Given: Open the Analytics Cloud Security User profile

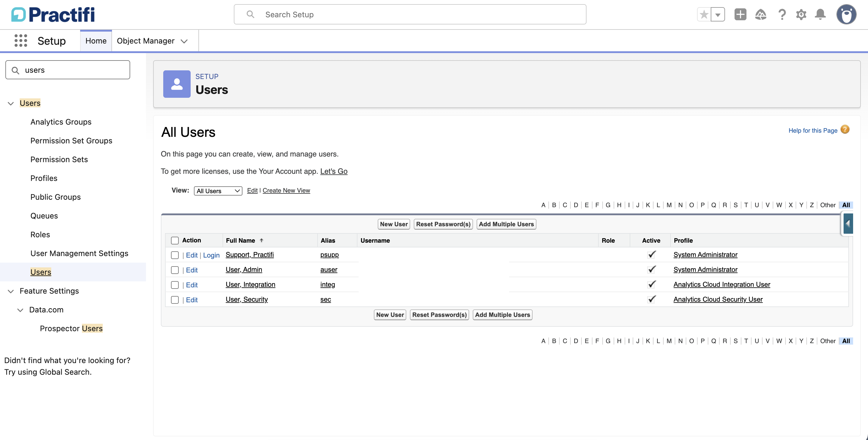Looking at the screenshot, I should pyautogui.click(x=718, y=299).
